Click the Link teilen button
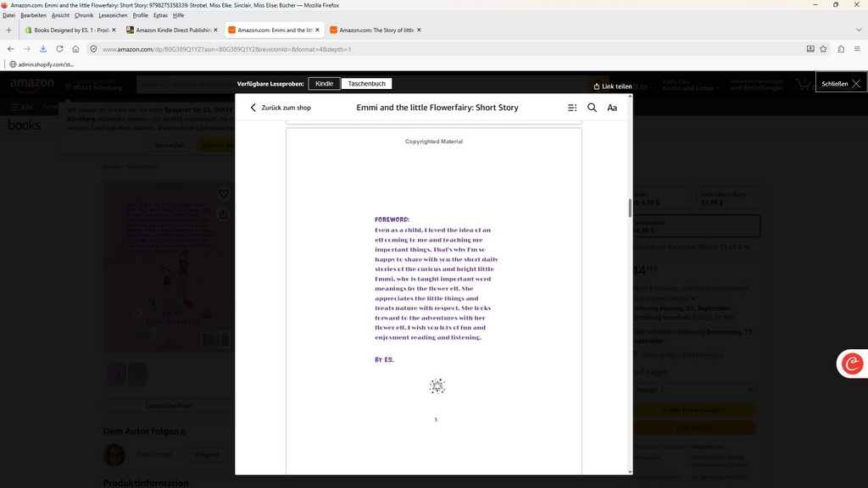 coord(612,86)
